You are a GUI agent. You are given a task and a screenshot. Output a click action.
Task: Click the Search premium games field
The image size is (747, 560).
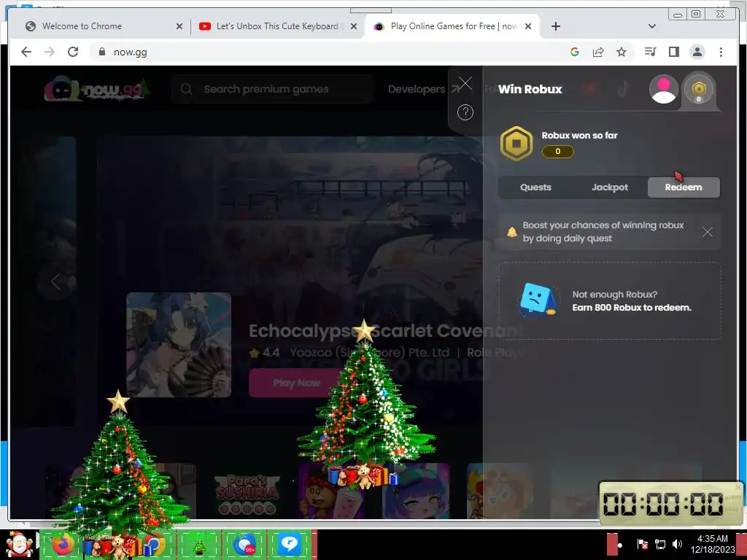click(x=271, y=89)
